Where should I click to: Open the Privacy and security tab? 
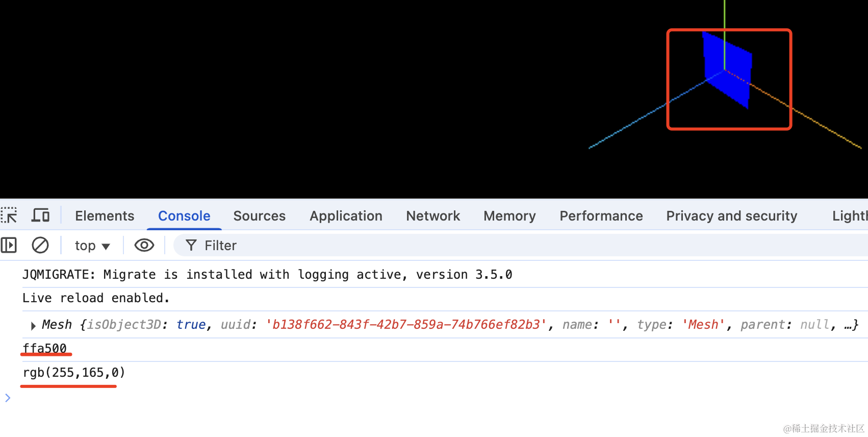point(731,216)
